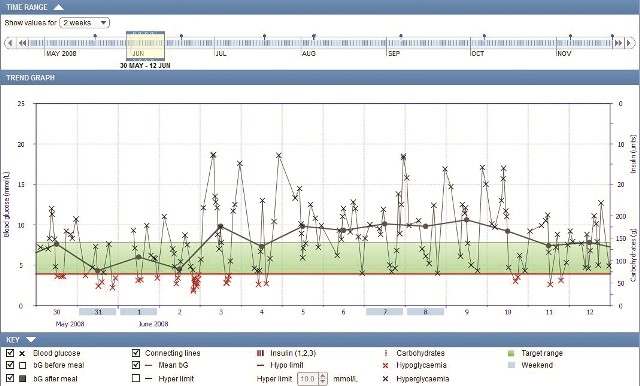Click the 'Blood glucose (mmol/L)' axis title
The width and height of the screenshot is (640, 386).
pyautogui.click(x=7, y=205)
